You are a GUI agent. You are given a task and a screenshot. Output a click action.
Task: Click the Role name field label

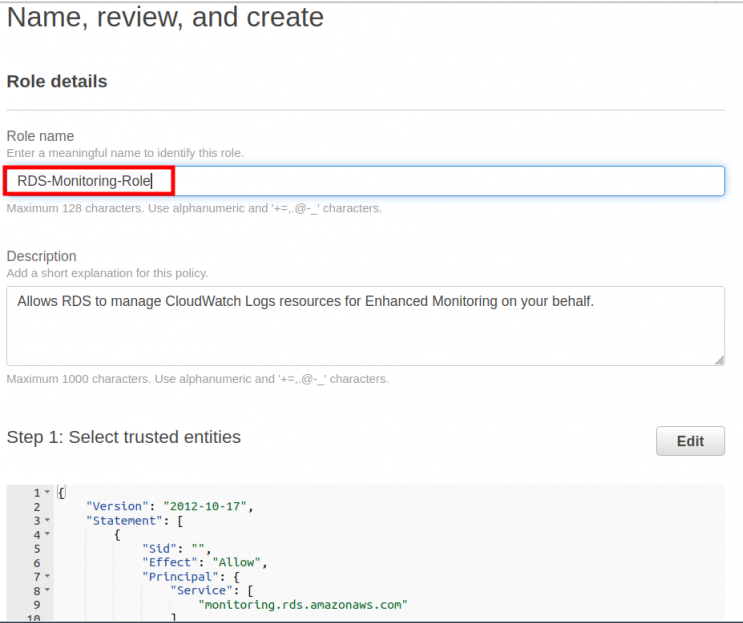pyautogui.click(x=41, y=136)
